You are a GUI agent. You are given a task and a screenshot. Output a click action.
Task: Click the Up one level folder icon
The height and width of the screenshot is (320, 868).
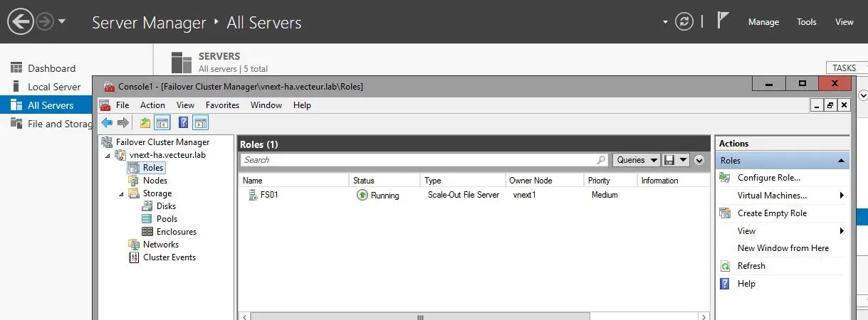coord(145,123)
